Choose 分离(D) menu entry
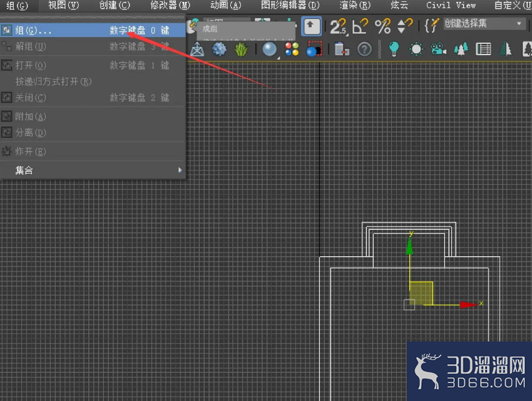The image size is (532, 401). [93, 132]
